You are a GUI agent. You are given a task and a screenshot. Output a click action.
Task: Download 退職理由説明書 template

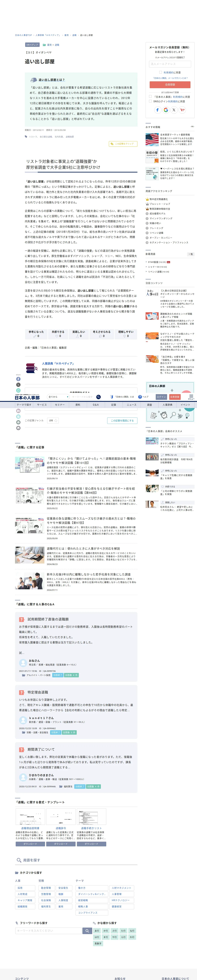30,844
